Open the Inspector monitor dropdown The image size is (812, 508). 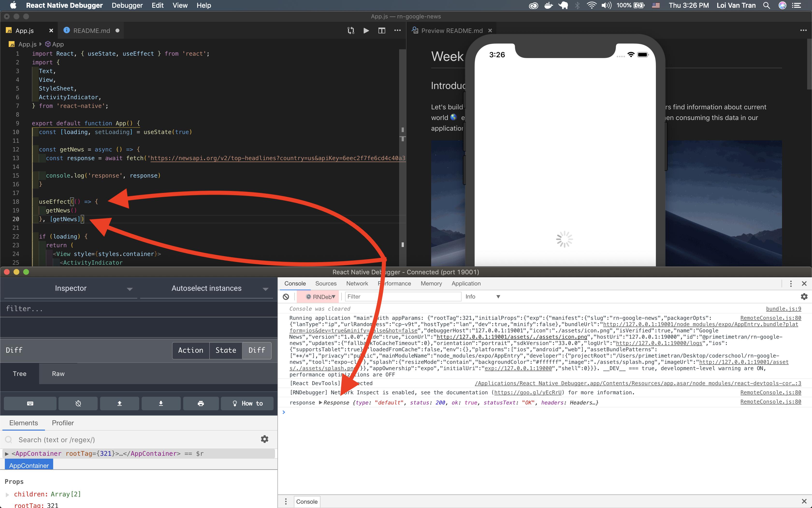coord(71,288)
